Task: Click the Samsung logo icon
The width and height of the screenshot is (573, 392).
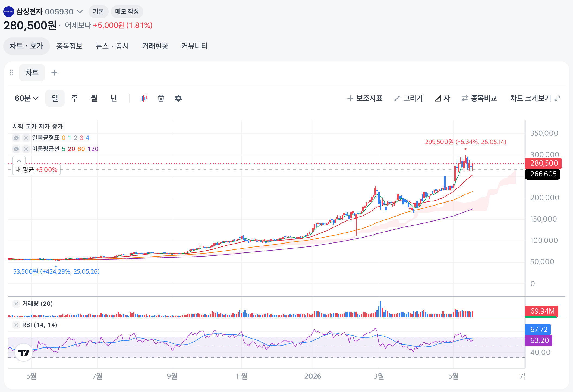Action: 9,12
